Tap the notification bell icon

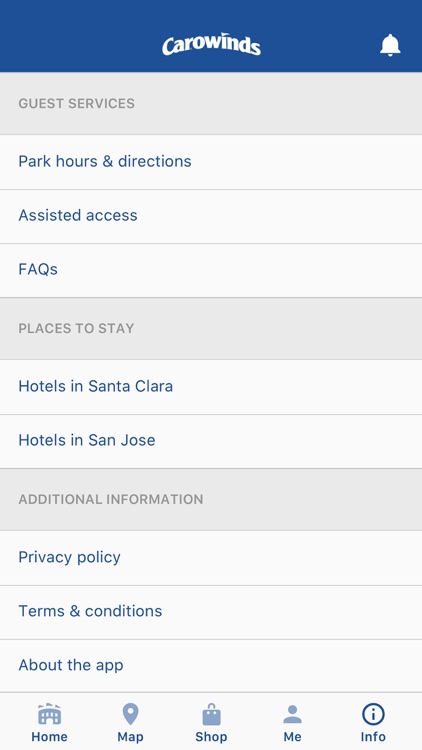coord(390,45)
